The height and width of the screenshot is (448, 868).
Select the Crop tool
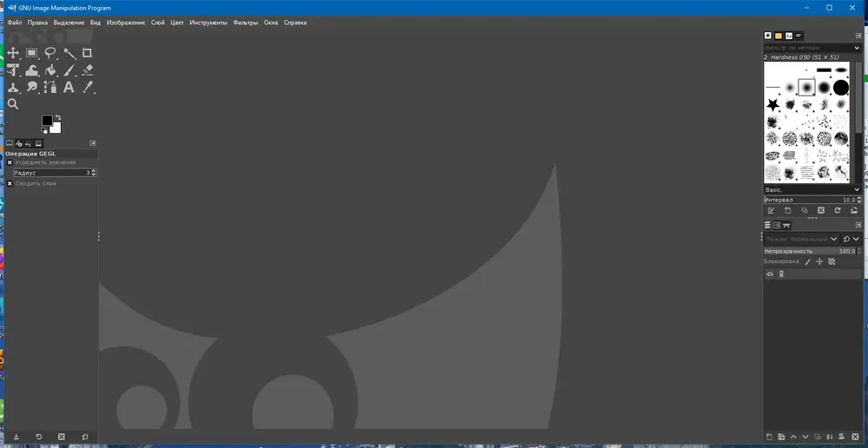(87, 53)
